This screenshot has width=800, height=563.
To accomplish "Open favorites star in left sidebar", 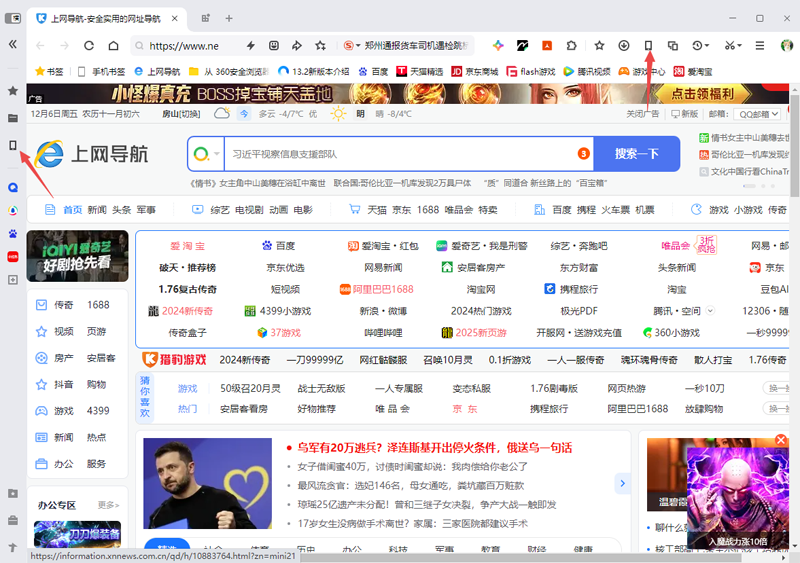I will point(13,91).
